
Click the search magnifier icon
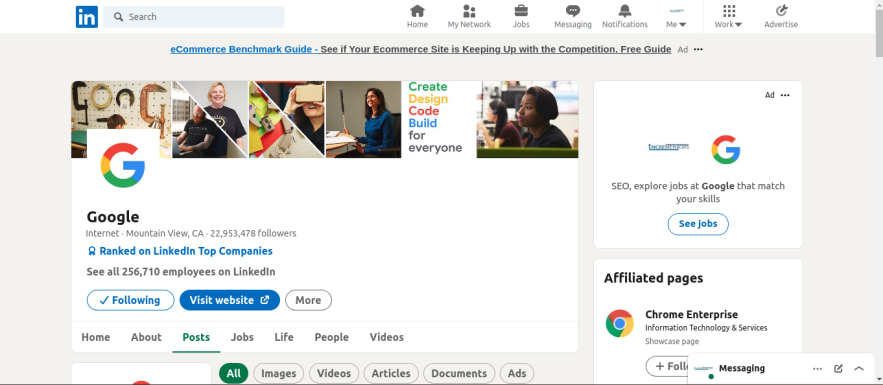coord(118,17)
